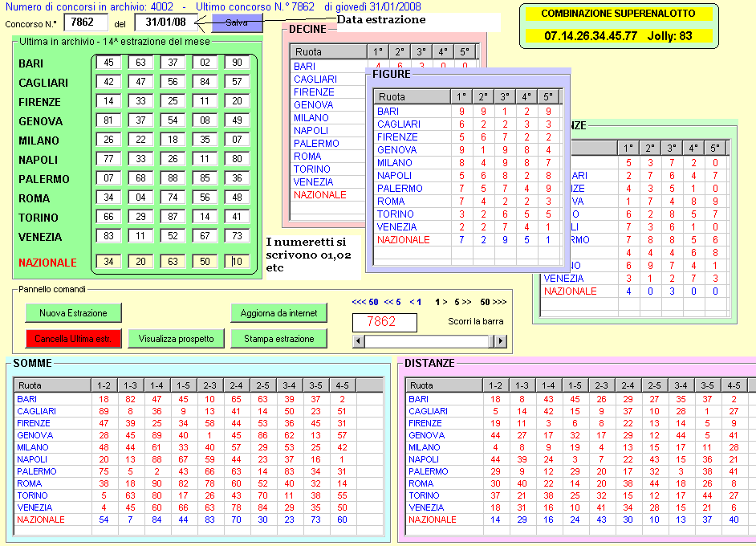Viewport: 756px width, 546px height.
Task: Select MILANO row in FIGURE table
Action: 468,162
